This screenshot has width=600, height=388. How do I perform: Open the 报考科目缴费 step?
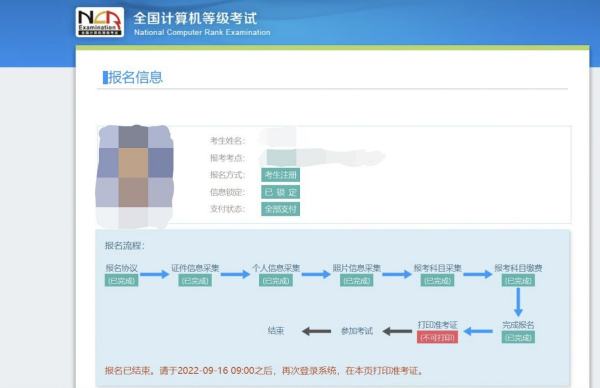pos(518,268)
